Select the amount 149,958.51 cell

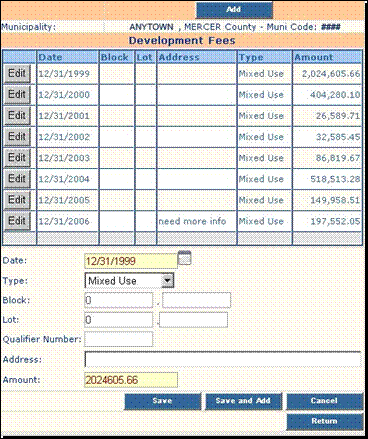coord(327,200)
